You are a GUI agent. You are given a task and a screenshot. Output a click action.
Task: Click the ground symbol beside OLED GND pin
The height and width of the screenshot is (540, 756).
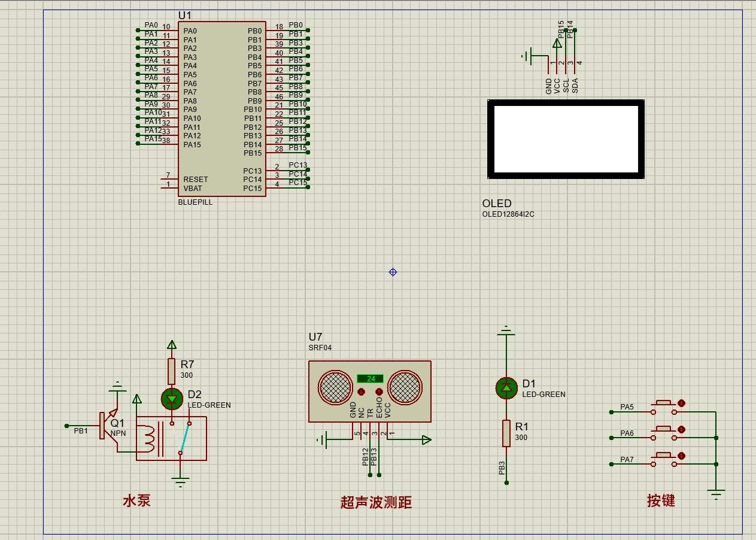pyautogui.click(x=527, y=57)
